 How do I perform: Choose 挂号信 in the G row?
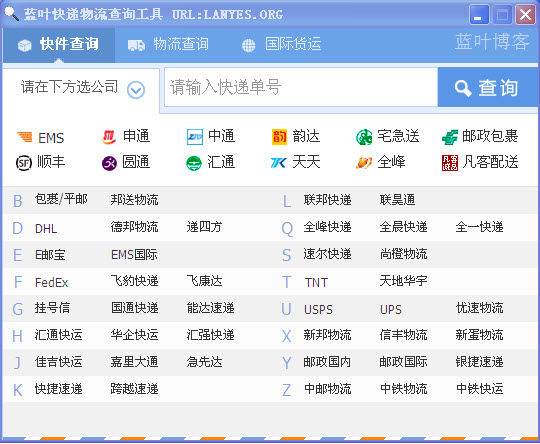[52, 308]
